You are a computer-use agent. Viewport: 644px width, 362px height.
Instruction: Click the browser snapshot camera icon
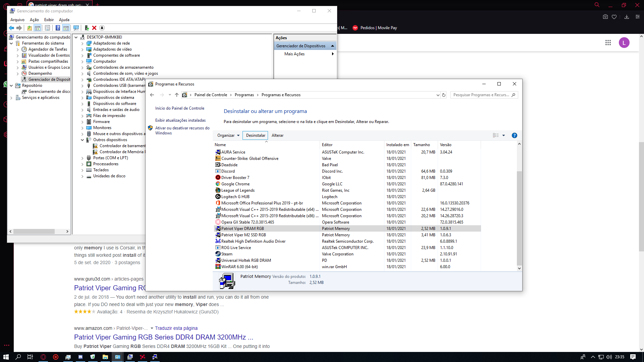[x=605, y=17]
